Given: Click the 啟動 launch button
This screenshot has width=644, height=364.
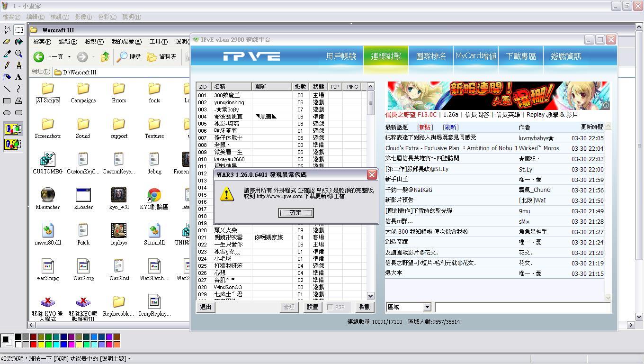Looking at the screenshot, I should [365, 307].
